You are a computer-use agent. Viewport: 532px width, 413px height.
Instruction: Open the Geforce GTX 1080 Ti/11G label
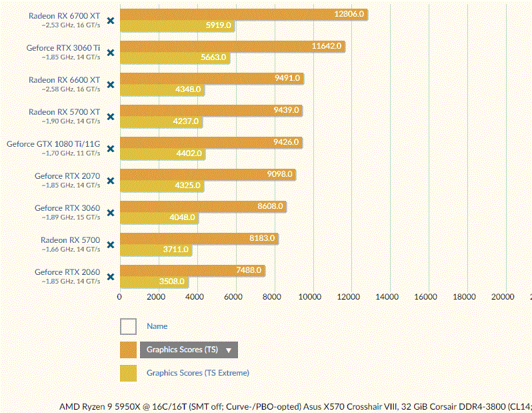[53, 144]
